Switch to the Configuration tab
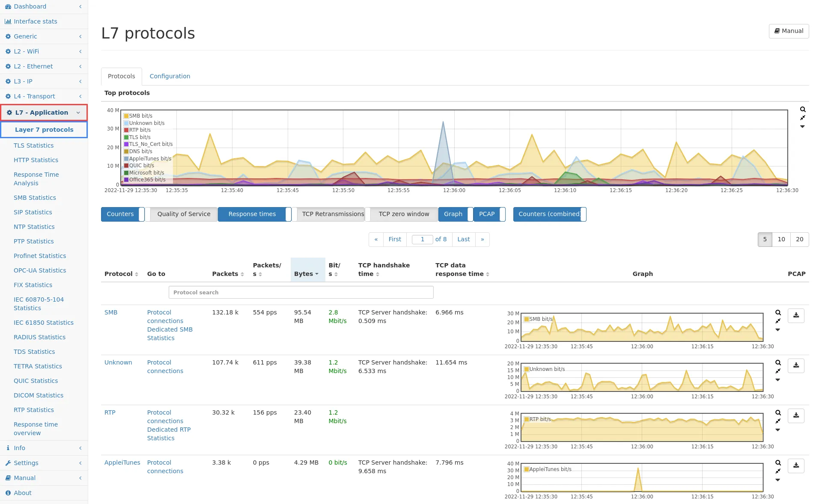Screen dimensions: 822x504 click(170, 76)
